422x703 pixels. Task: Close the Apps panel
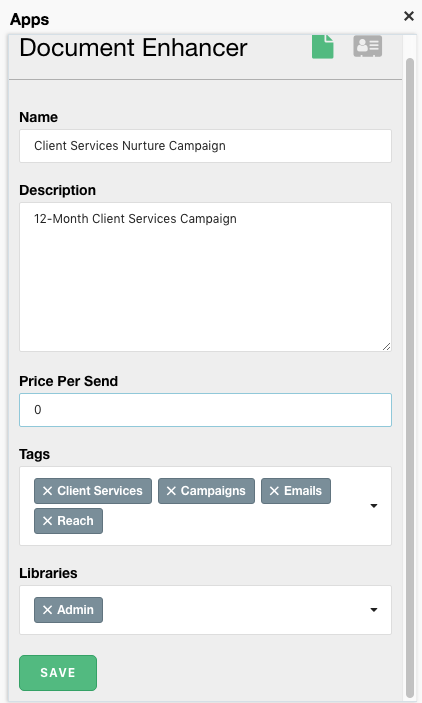409,16
